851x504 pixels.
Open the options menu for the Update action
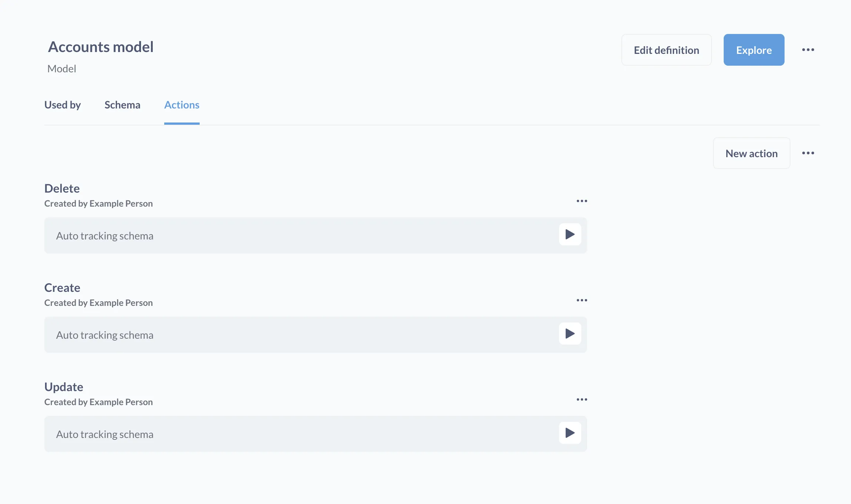582,399
